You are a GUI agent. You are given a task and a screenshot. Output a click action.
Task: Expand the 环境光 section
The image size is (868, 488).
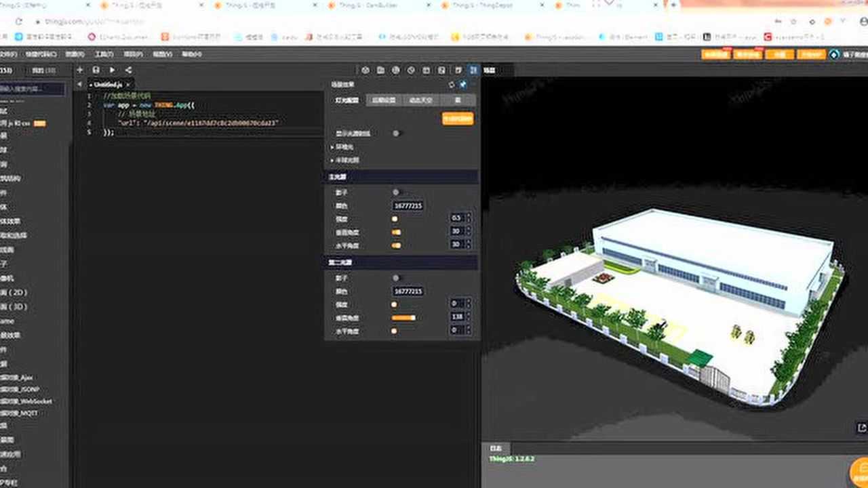point(339,148)
